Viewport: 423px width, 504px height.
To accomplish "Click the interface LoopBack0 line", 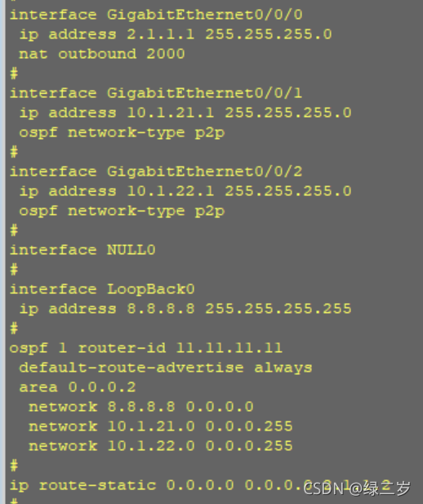I will (102, 289).
